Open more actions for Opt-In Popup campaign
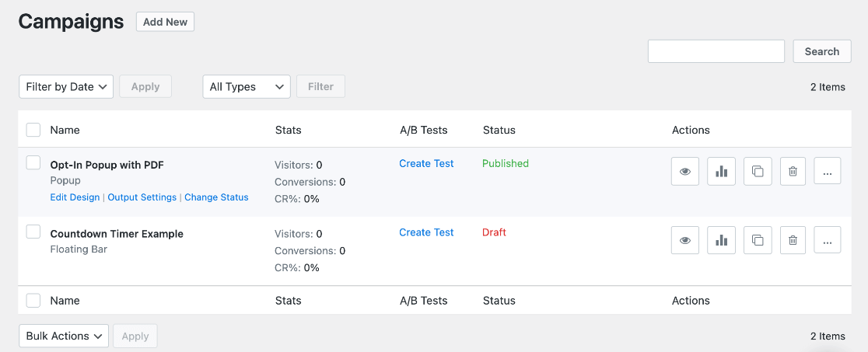The image size is (868, 352). tap(827, 171)
